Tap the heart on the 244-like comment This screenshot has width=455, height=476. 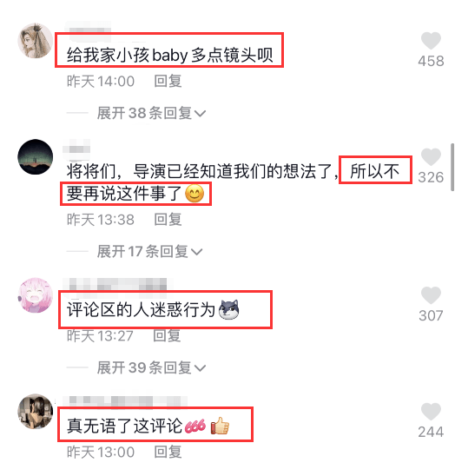[431, 412]
